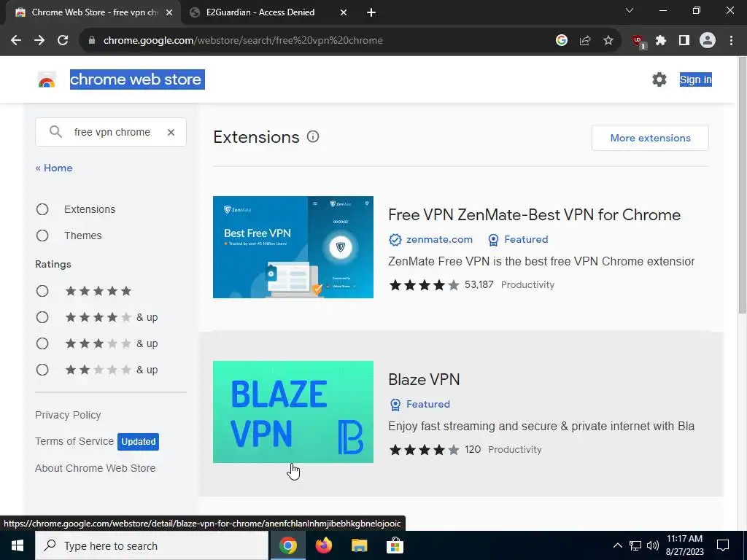Click the page vertical scrollbar

click(x=742, y=186)
